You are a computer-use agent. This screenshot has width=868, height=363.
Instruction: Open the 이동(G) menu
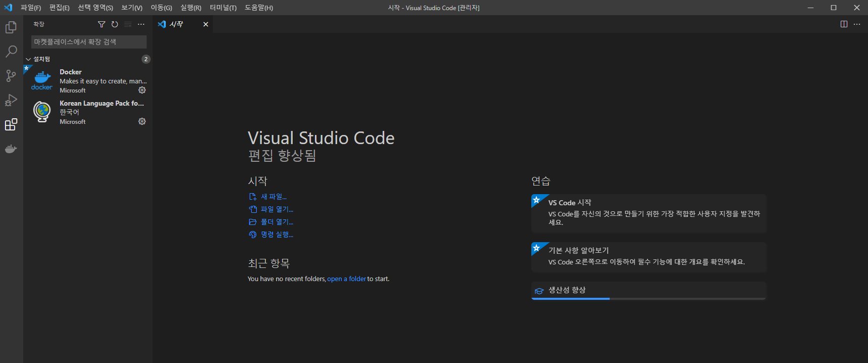[161, 8]
